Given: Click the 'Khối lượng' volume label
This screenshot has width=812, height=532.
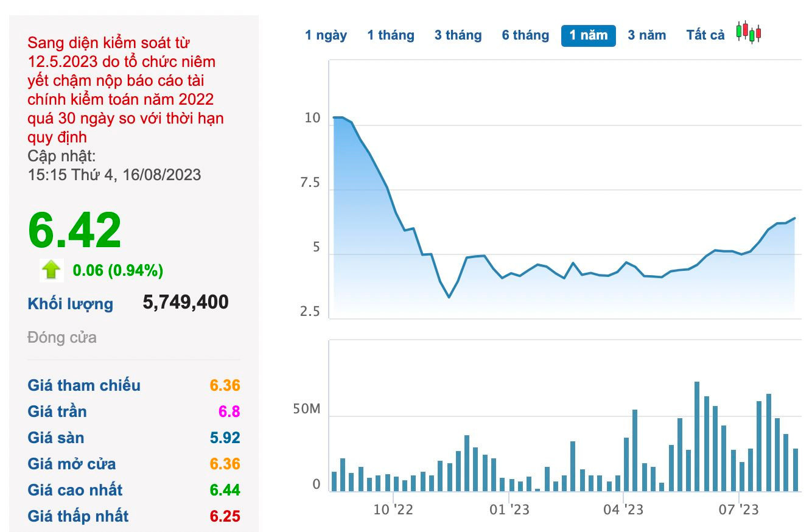Looking at the screenshot, I should (70, 304).
